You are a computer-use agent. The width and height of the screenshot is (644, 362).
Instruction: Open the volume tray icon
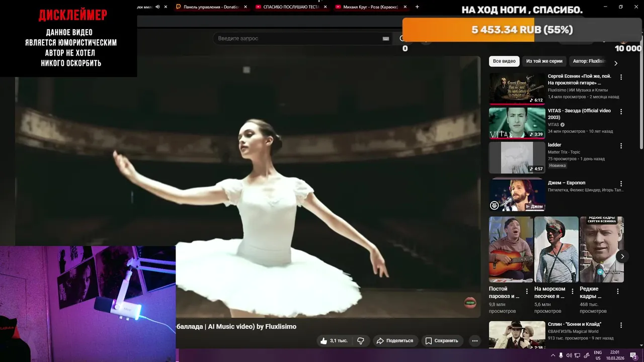tap(569, 355)
